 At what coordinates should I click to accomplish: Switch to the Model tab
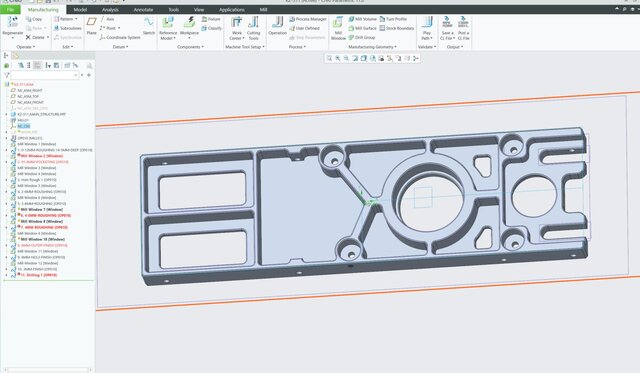pyautogui.click(x=80, y=9)
